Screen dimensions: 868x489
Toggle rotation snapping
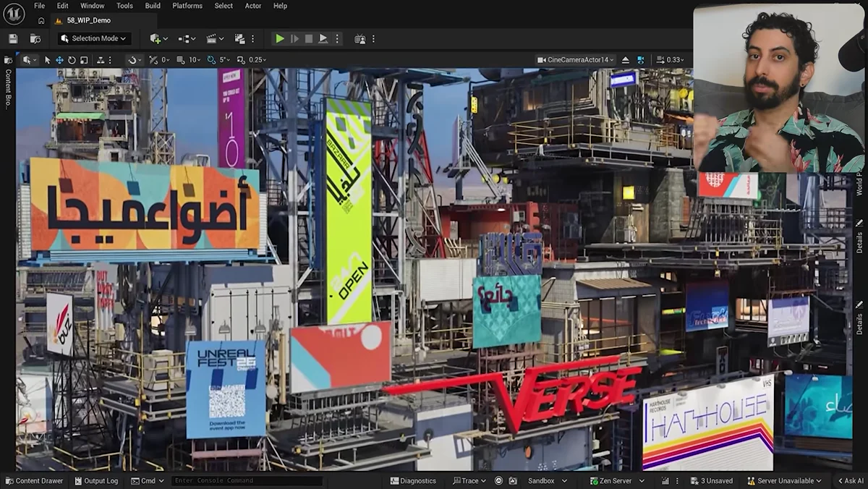tap(211, 59)
